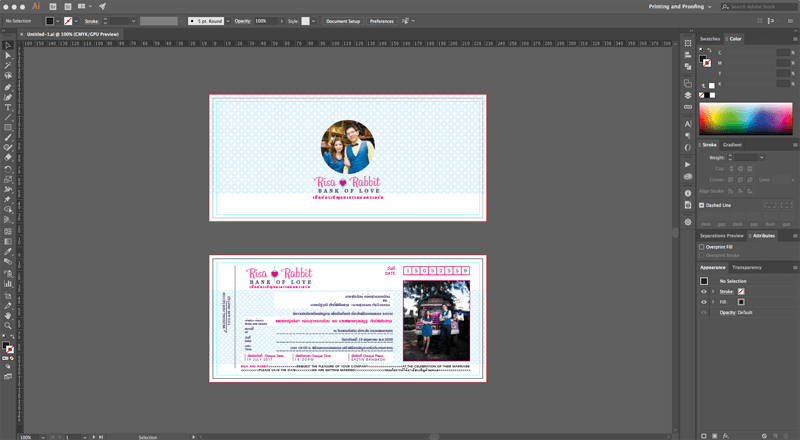The height and width of the screenshot is (440, 800).
Task: Switch to the Gradient tab
Action: pyautogui.click(x=732, y=145)
